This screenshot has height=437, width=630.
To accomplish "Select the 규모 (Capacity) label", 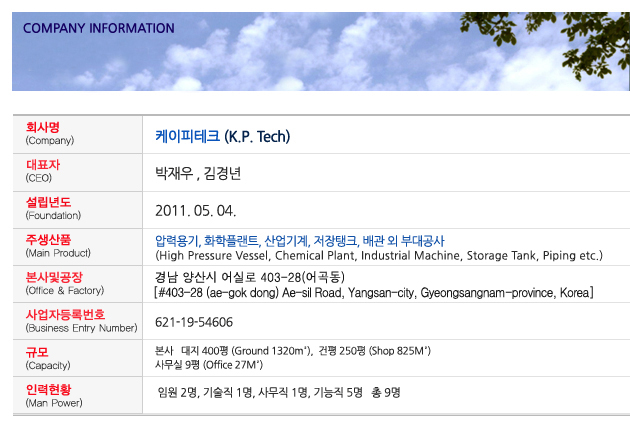I will pos(48,358).
